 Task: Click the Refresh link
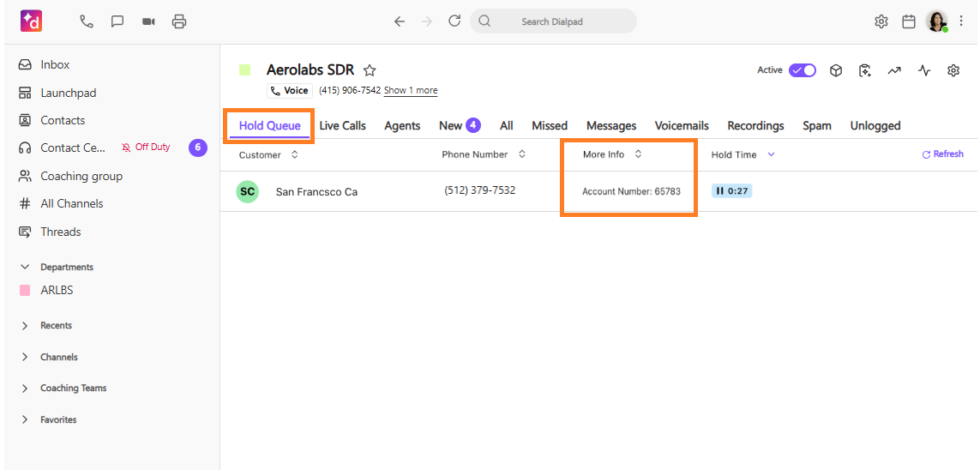[942, 154]
